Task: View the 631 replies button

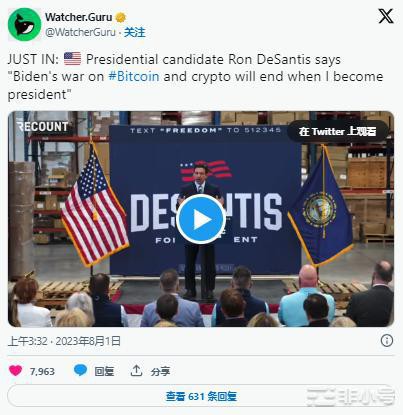Action: coord(201,396)
